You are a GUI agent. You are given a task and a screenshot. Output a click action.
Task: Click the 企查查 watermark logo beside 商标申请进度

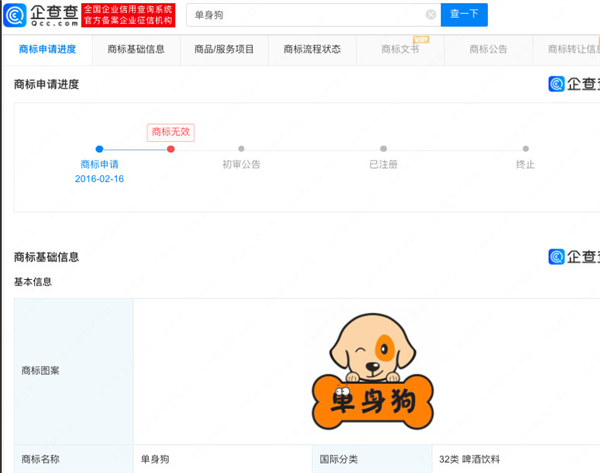tap(573, 84)
